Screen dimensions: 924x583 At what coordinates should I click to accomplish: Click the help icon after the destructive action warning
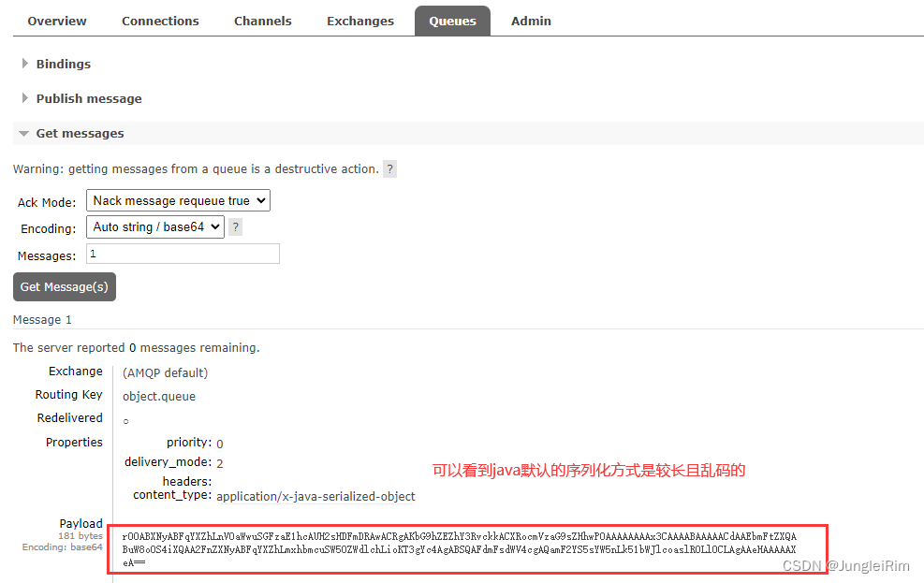(389, 169)
